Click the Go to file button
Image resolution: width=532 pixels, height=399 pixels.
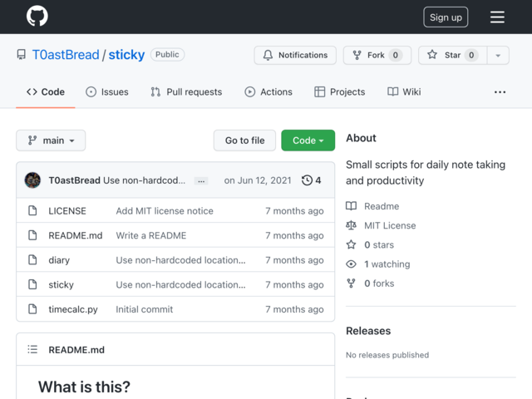pyautogui.click(x=244, y=140)
